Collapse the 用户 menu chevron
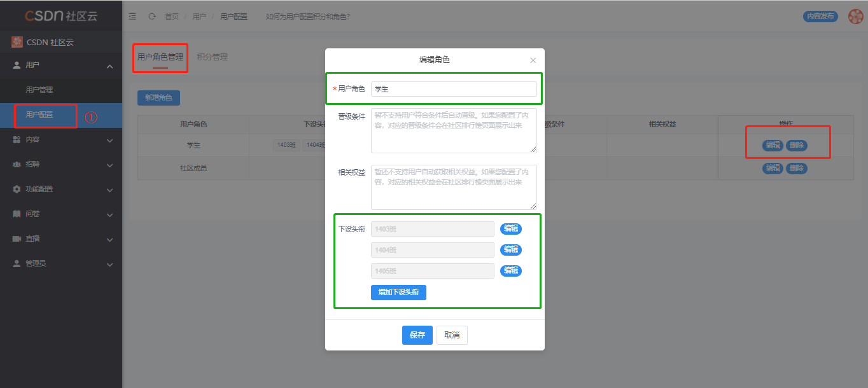 (x=109, y=66)
